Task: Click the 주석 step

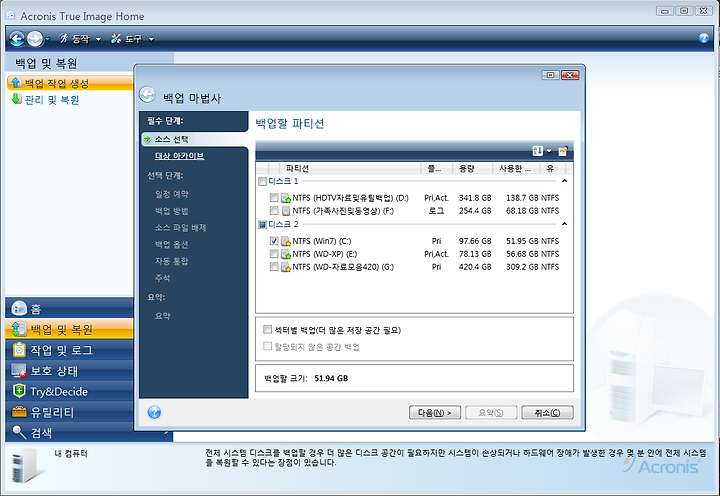Action: tap(163, 278)
